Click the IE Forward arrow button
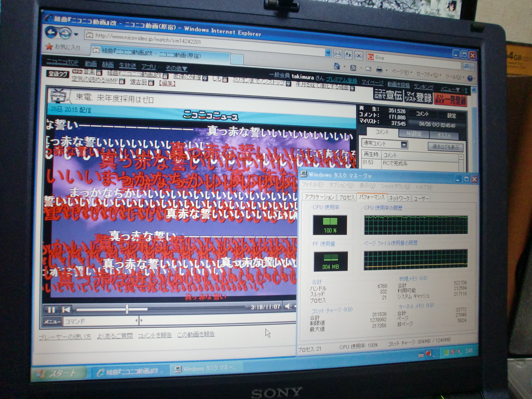Viewport: 532px width, 399px height. coord(65,33)
